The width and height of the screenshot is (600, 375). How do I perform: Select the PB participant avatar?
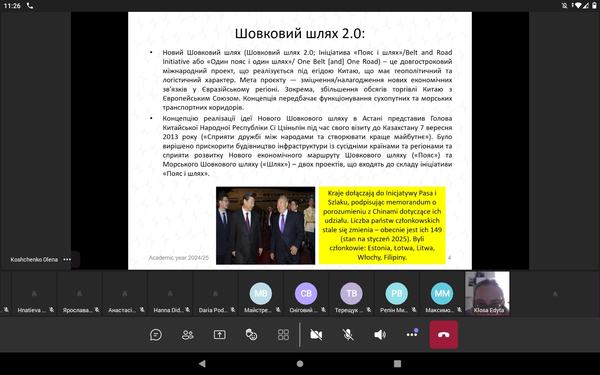pos(396,293)
